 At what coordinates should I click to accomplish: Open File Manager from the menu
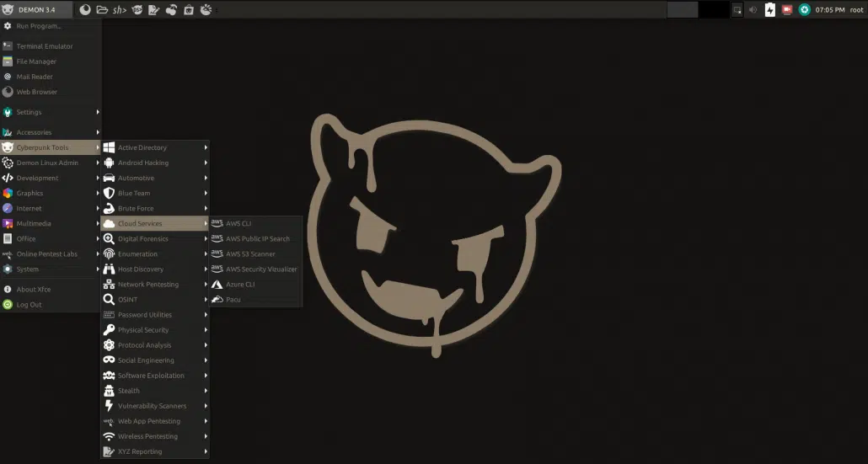tap(51, 61)
